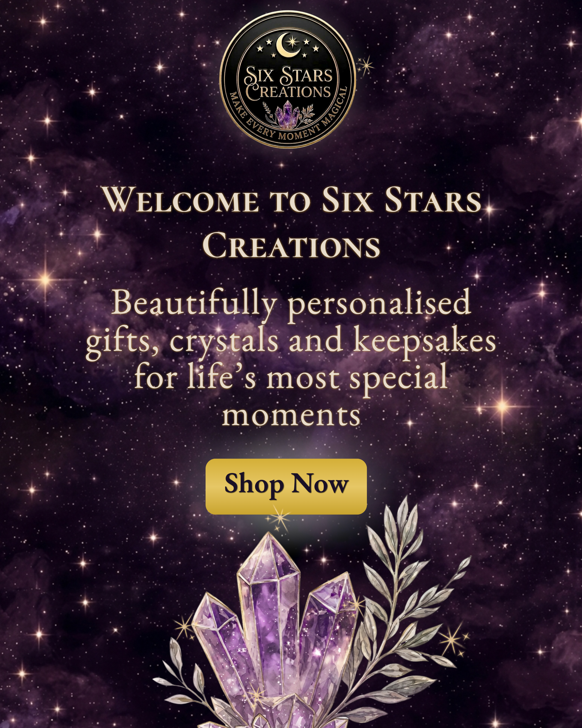This screenshot has width=582, height=728.
Task: Open the Six Stars Creations logo badge
Action: (288, 80)
